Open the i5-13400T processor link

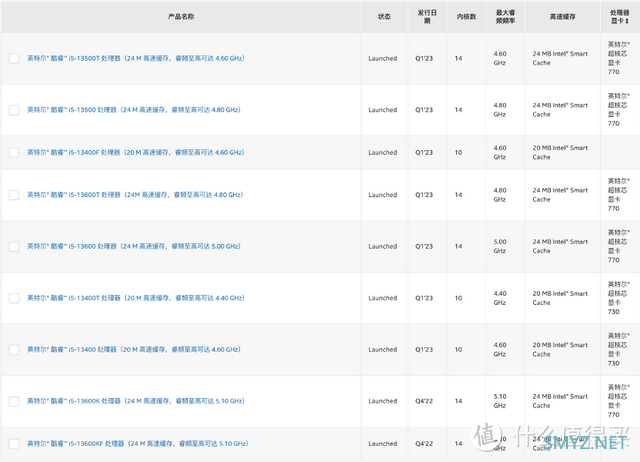pyautogui.click(x=136, y=298)
